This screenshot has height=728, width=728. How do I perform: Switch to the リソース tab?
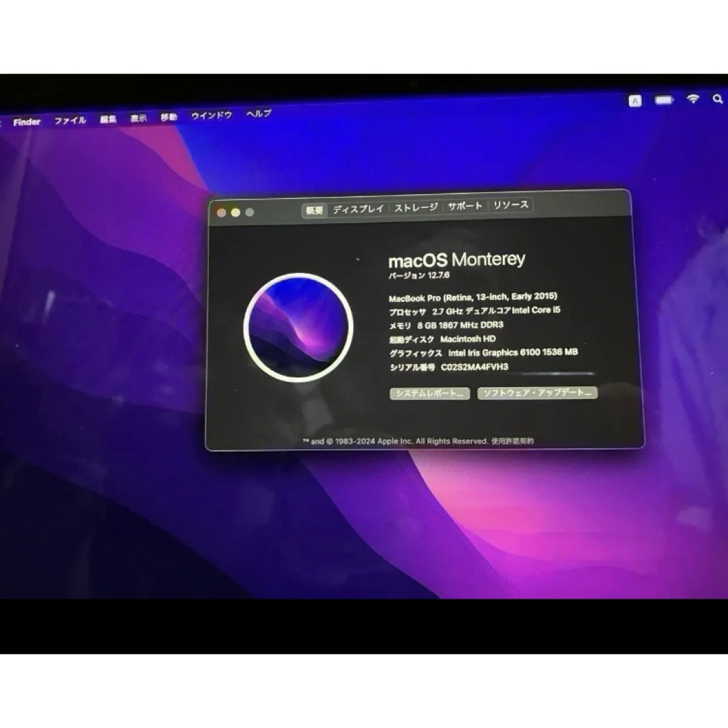tap(511, 205)
